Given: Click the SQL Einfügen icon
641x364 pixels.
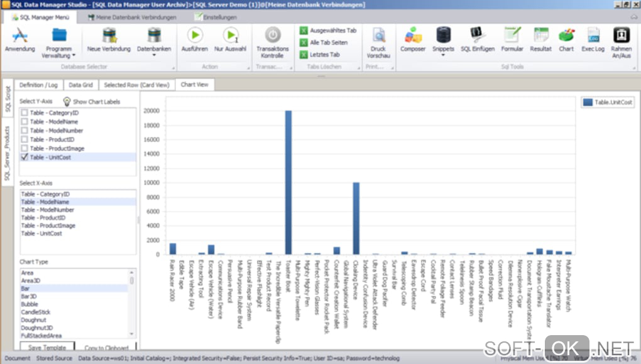Looking at the screenshot, I should click(478, 35).
